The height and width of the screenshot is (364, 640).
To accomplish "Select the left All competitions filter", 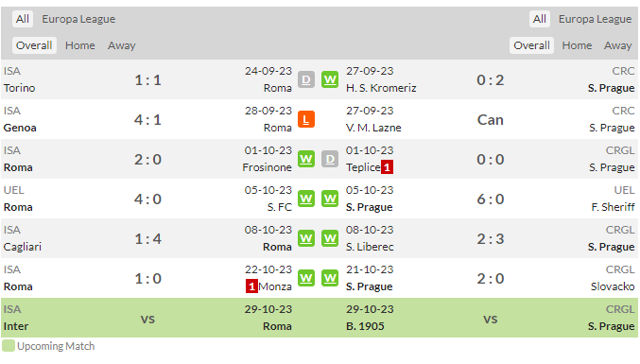I will pyautogui.click(x=23, y=19).
